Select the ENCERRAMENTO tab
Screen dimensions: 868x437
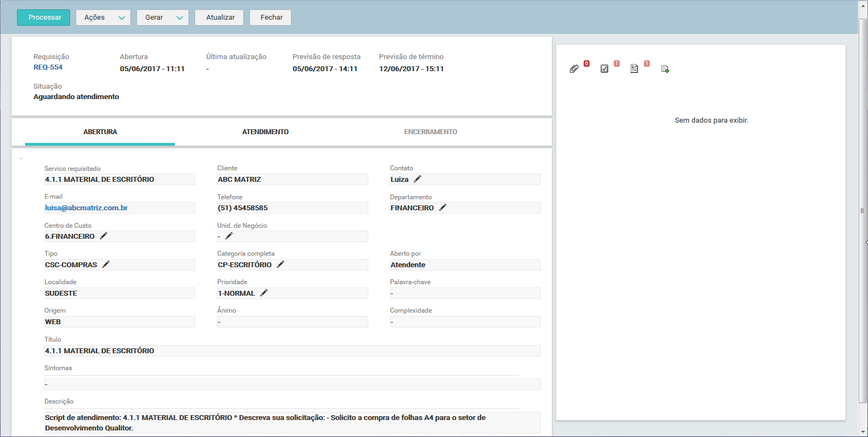click(431, 132)
